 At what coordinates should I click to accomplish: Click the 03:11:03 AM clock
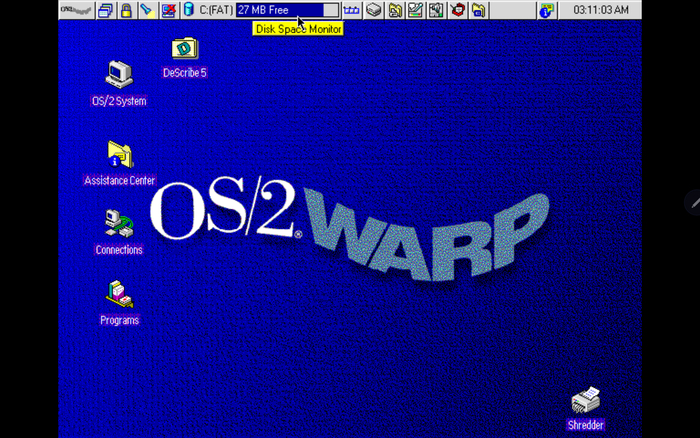coord(600,10)
